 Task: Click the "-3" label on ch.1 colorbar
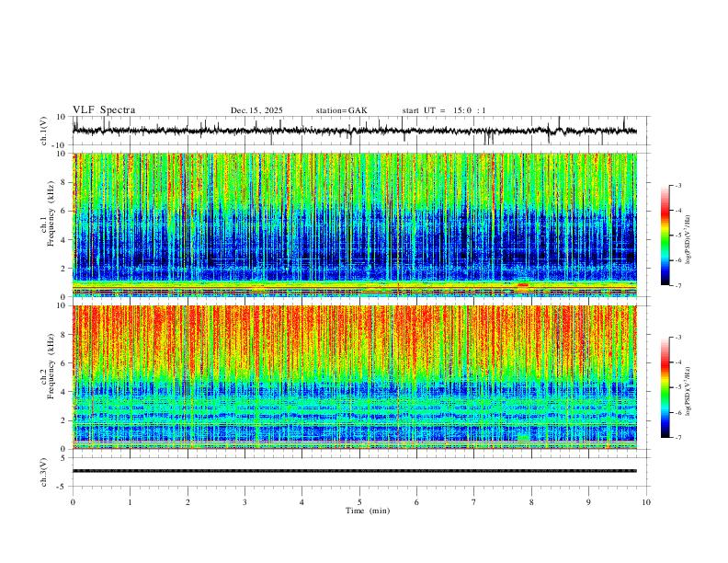tap(677, 185)
